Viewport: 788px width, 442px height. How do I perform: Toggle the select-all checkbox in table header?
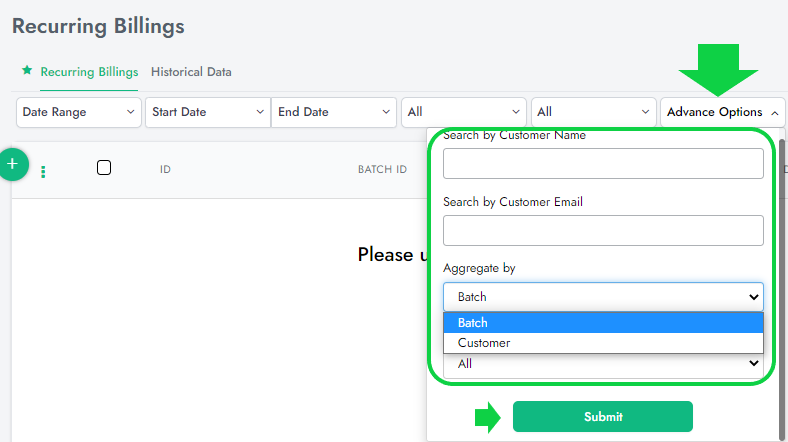[104, 168]
